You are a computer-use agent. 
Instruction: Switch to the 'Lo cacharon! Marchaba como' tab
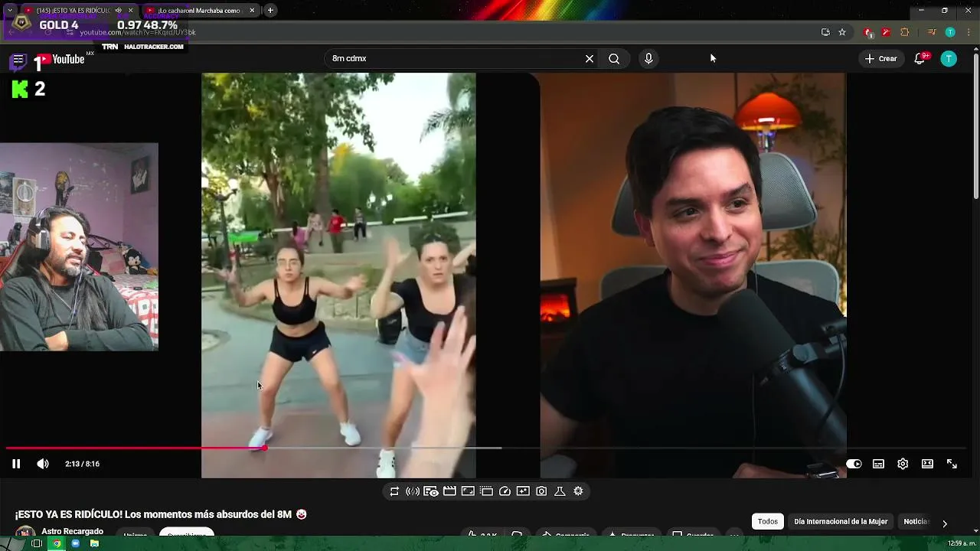[199, 11]
